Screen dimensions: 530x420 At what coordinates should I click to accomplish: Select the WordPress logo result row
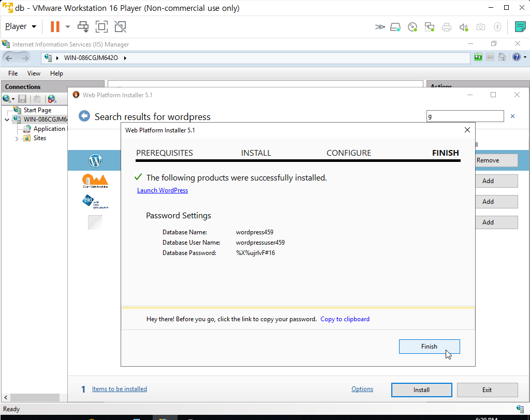(95, 160)
